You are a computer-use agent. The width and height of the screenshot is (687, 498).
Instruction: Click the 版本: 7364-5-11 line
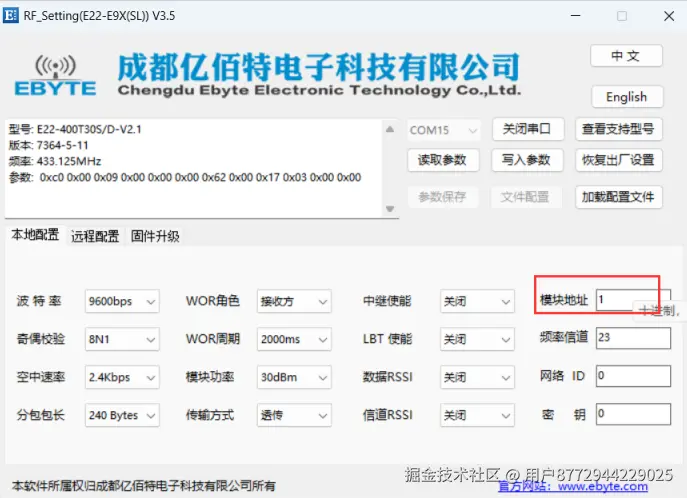click(49, 145)
